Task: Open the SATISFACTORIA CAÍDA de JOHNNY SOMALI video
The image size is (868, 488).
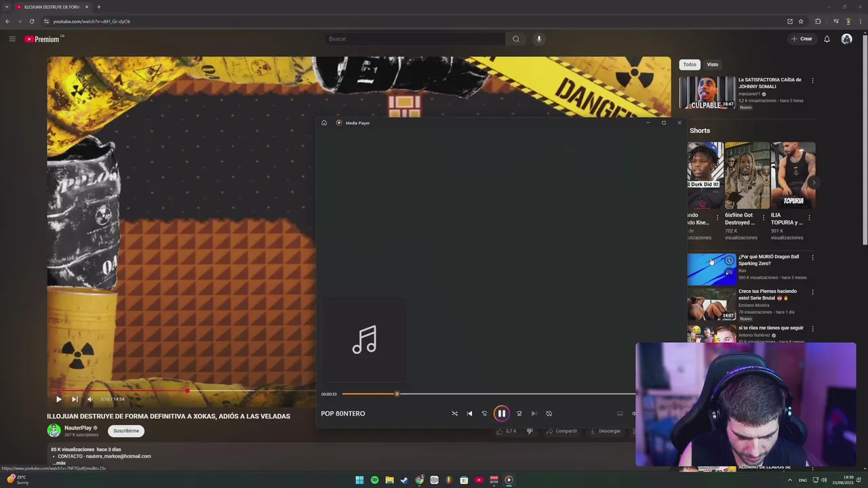Action: [x=770, y=83]
